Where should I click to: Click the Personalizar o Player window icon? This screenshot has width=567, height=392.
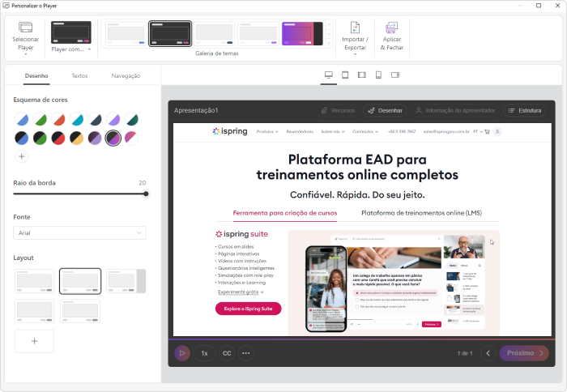(x=6, y=6)
